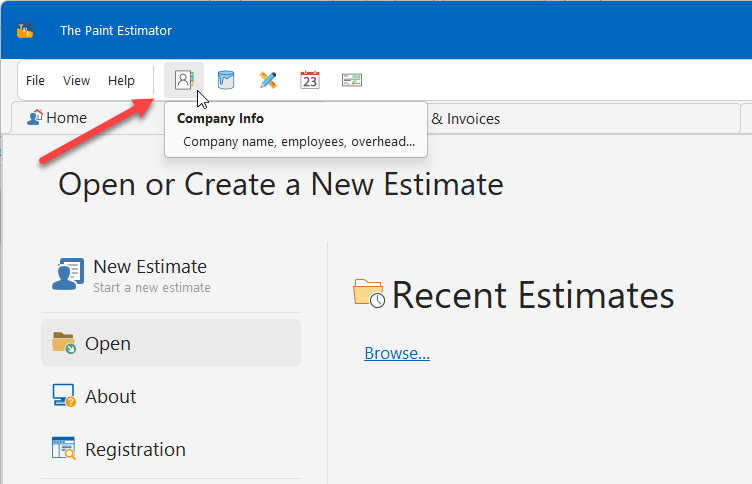The width and height of the screenshot is (752, 484).
Task: Open the View menu
Action: point(77,81)
